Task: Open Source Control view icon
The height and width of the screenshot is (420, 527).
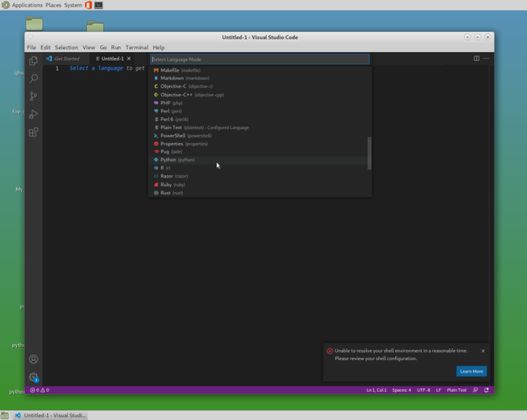Action: pos(34,96)
